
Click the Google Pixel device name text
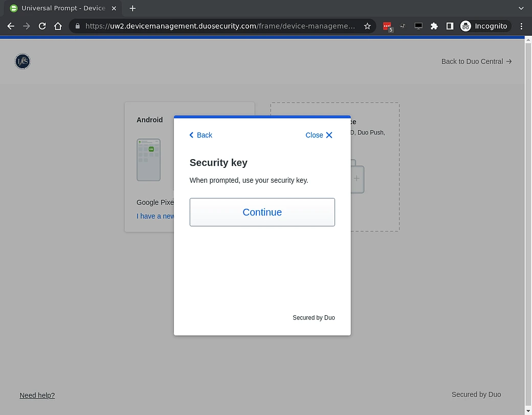tap(155, 202)
